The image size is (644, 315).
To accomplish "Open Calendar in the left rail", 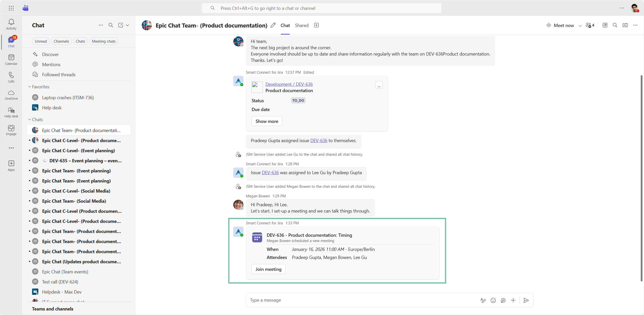I will (x=11, y=60).
